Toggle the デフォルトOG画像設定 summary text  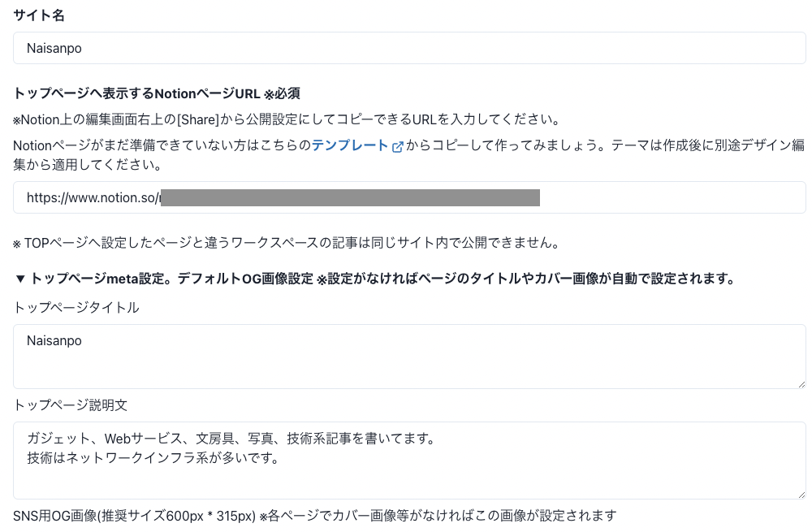click(245, 279)
